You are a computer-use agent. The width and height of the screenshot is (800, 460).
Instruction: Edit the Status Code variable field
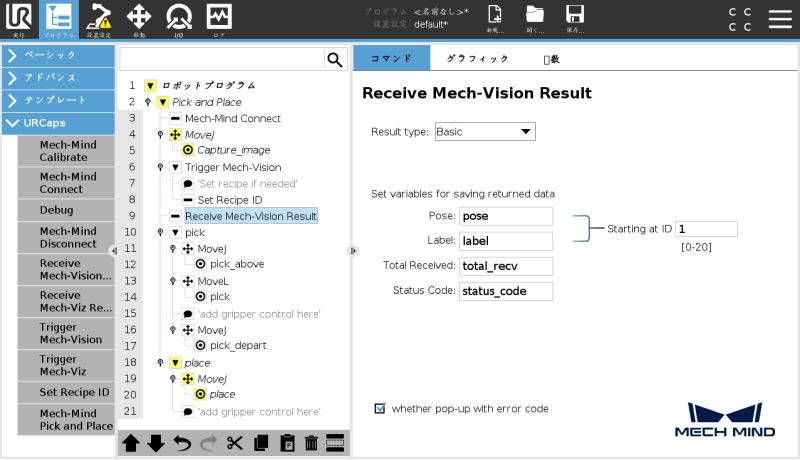pyautogui.click(x=506, y=291)
